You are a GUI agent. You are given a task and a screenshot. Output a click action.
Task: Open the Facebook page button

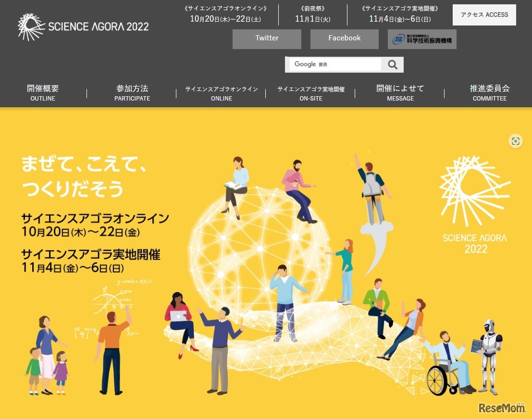click(344, 39)
